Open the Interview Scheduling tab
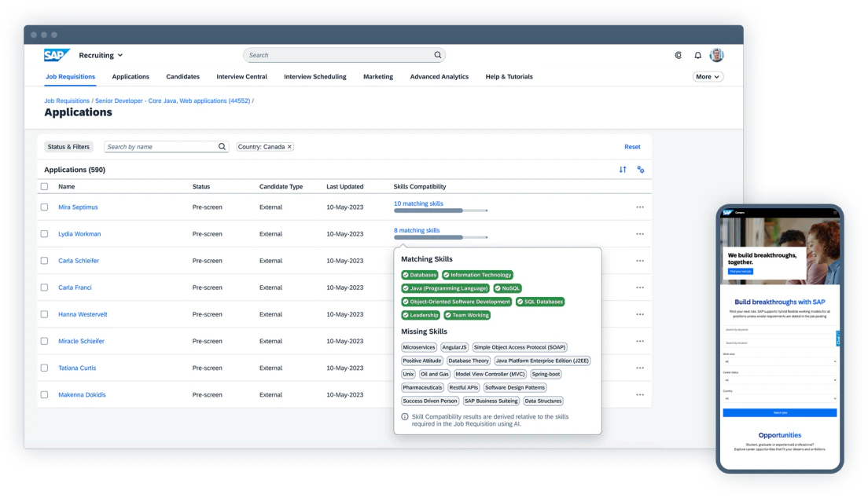The image size is (868, 498). point(314,76)
